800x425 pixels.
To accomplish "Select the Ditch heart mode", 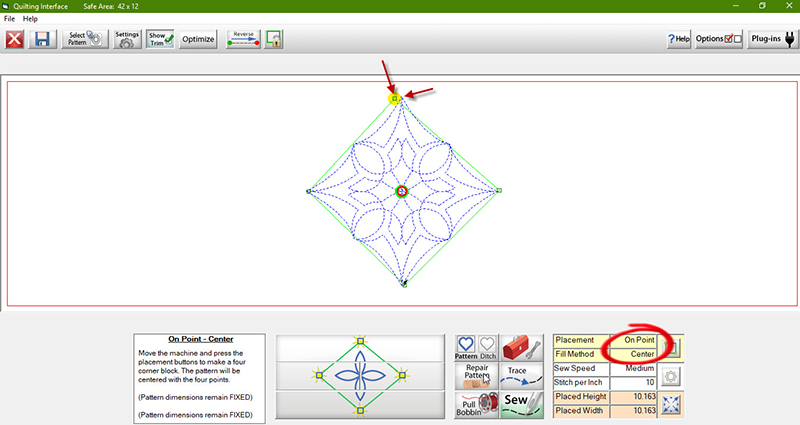I will 487,346.
